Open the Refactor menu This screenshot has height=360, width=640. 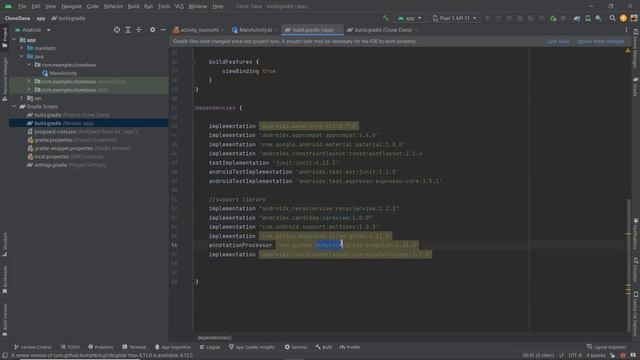113,6
